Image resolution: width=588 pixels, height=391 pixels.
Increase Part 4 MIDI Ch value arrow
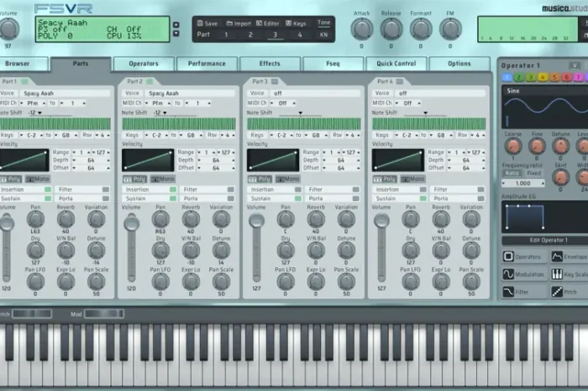click(x=419, y=103)
